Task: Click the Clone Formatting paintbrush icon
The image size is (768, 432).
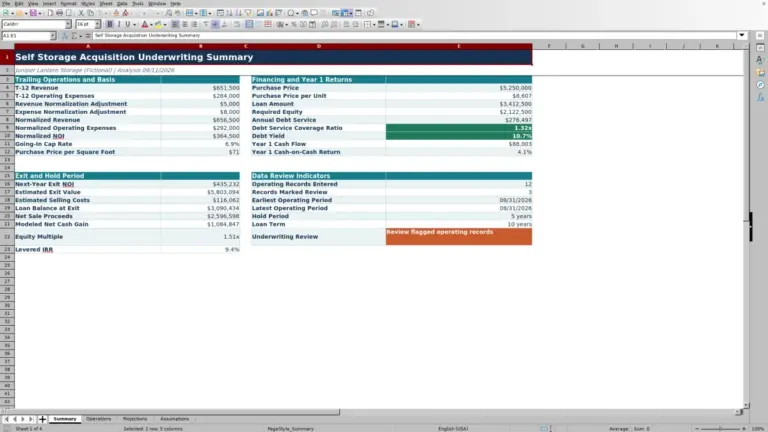Action: click(x=116, y=13)
